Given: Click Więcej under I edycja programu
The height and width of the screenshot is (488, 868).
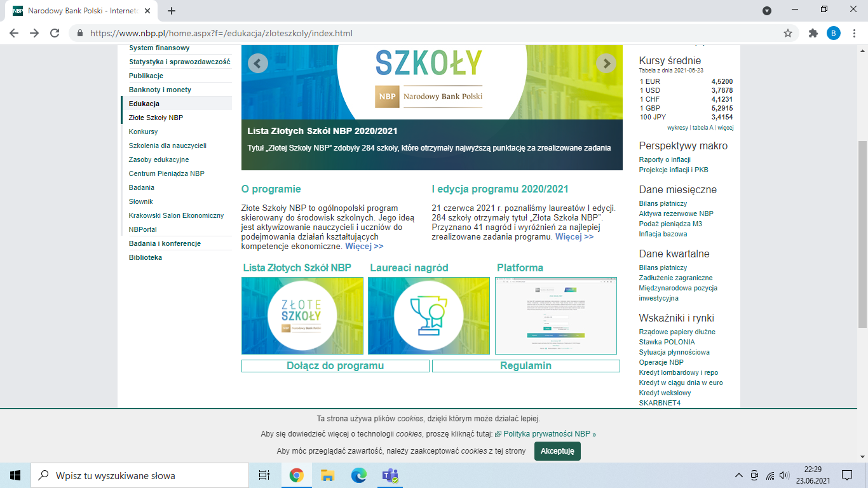Looking at the screenshot, I should [x=574, y=236].
